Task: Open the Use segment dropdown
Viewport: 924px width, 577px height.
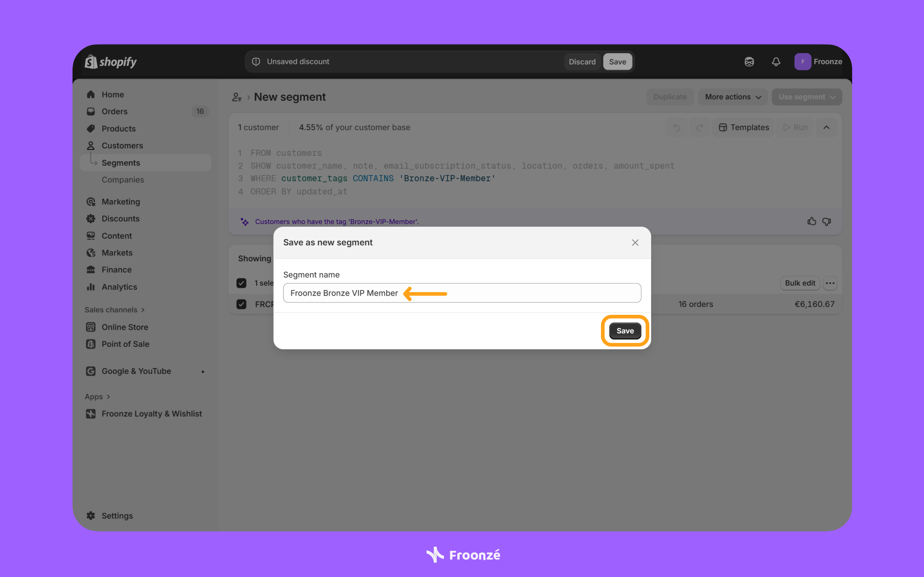Action: pos(806,97)
